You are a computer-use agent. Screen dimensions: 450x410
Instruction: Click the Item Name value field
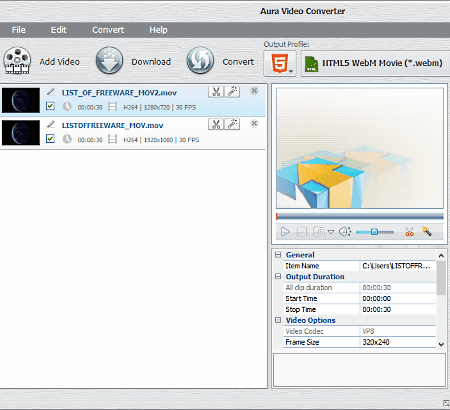pos(398,266)
